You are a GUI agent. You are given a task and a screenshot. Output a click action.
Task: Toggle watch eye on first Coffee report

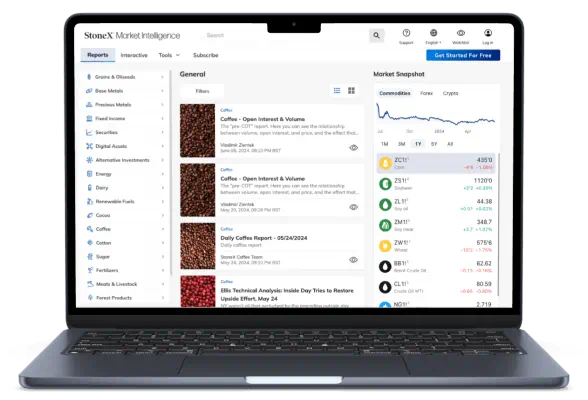click(x=353, y=148)
